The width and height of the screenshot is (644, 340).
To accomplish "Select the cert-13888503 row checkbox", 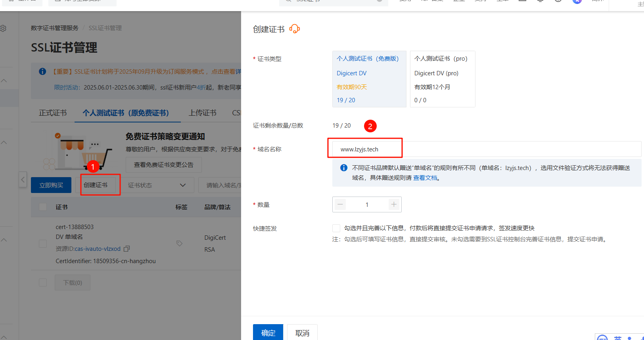I will (43, 244).
